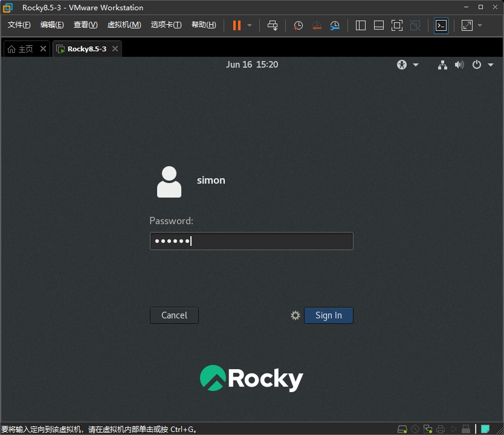Open the accessibility menu icon
Image resolution: width=504 pixels, height=435 pixels.
tap(402, 65)
